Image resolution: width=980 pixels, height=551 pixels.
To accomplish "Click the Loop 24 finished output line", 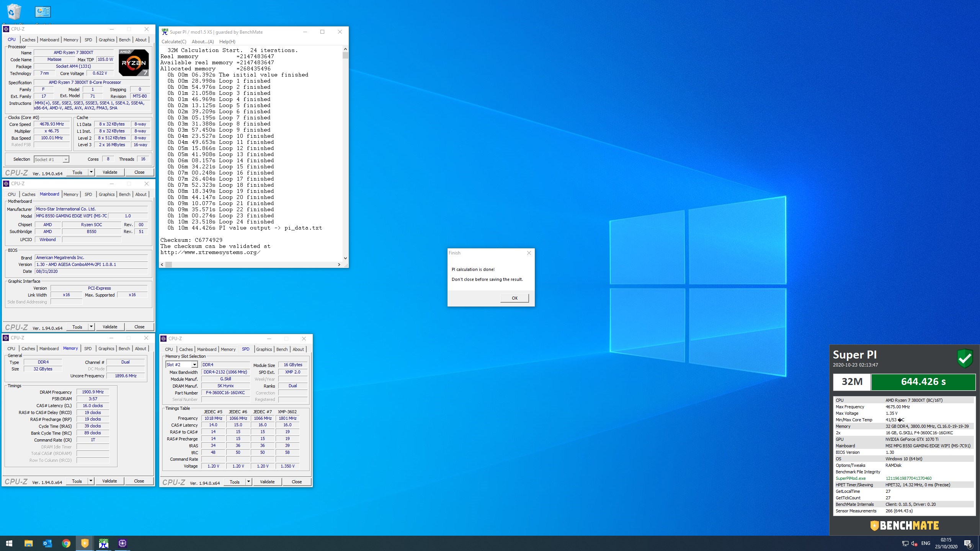I will pyautogui.click(x=221, y=222).
